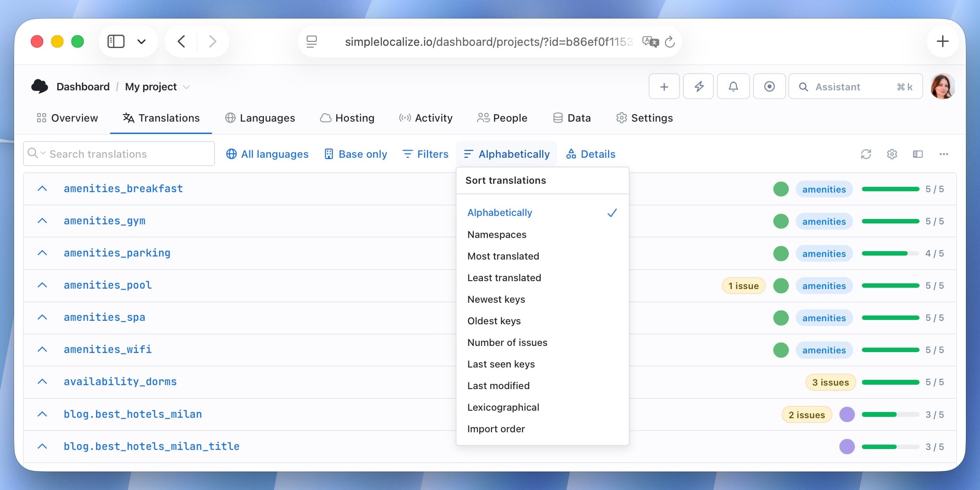Image resolution: width=980 pixels, height=490 pixels.
Task: Select Oldest keys sort option
Action: click(x=542, y=321)
